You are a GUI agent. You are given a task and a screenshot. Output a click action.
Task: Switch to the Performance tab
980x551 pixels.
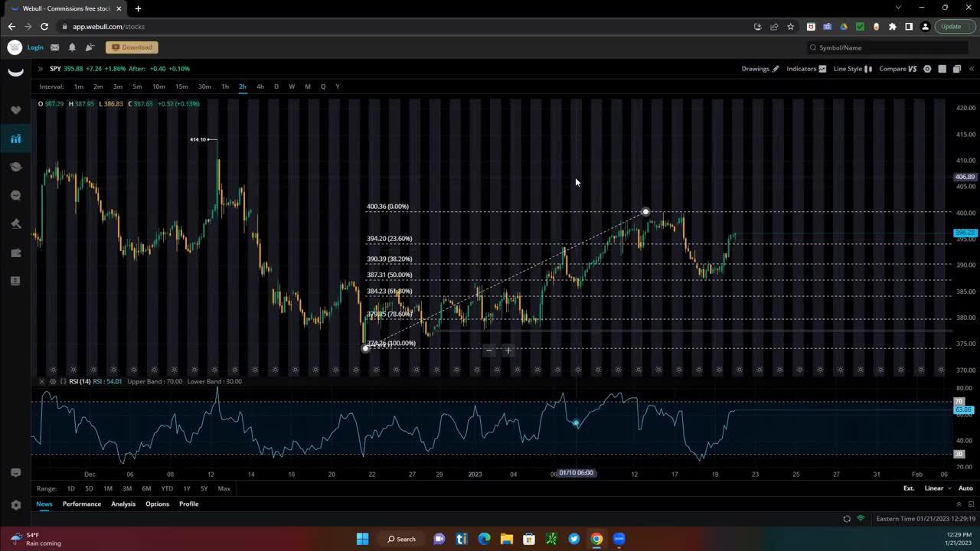tap(82, 504)
